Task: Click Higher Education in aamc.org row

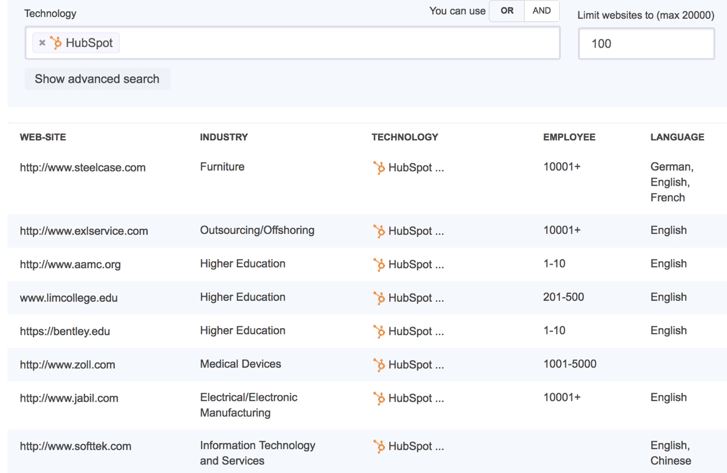Action: (242, 263)
